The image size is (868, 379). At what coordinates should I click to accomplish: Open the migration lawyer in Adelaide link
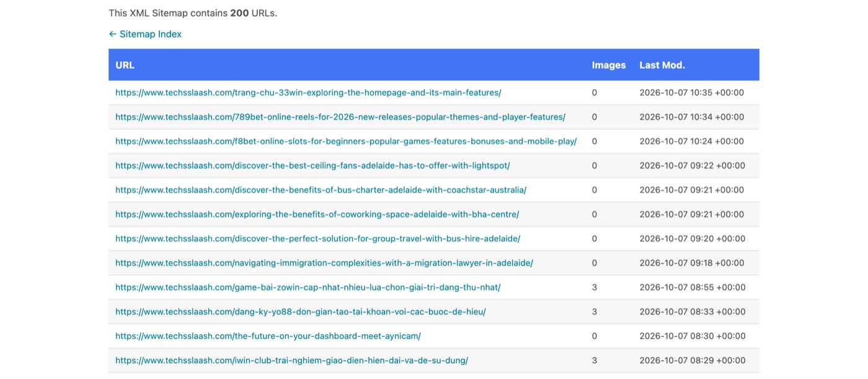324,263
